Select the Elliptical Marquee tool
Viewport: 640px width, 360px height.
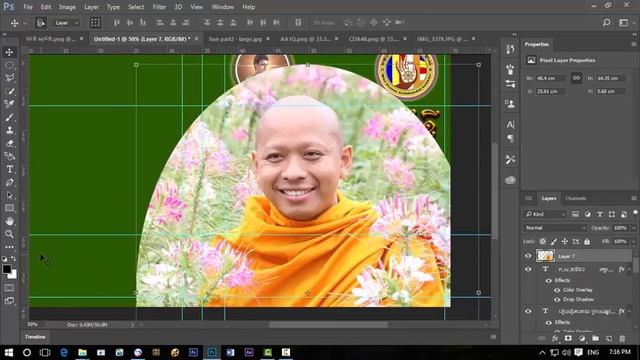tap(9, 65)
